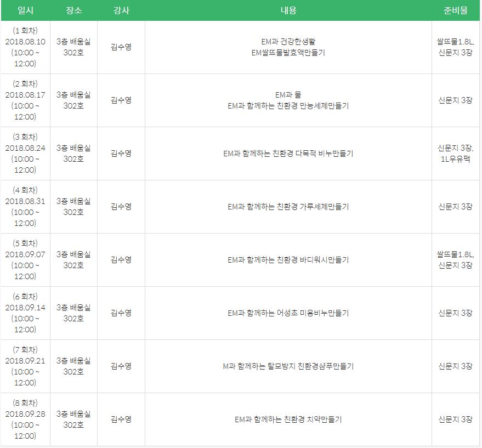Click the 친환경 가루세제만들기 content cell
482x448 pixels.
(288, 207)
